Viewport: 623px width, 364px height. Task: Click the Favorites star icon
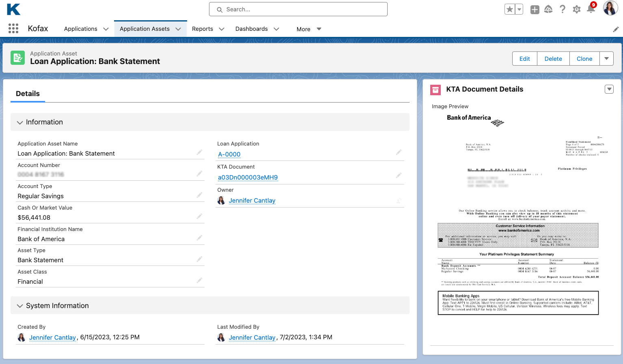click(510, 9)
